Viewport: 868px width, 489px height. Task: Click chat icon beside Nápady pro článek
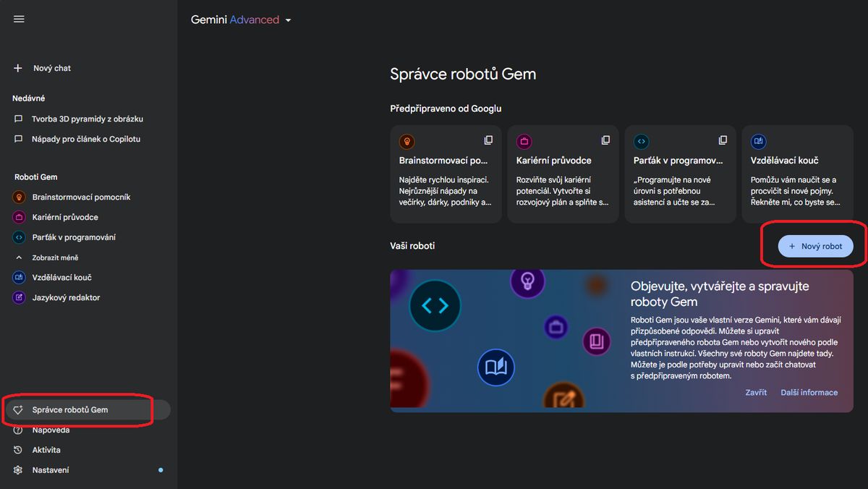[19, 139]
